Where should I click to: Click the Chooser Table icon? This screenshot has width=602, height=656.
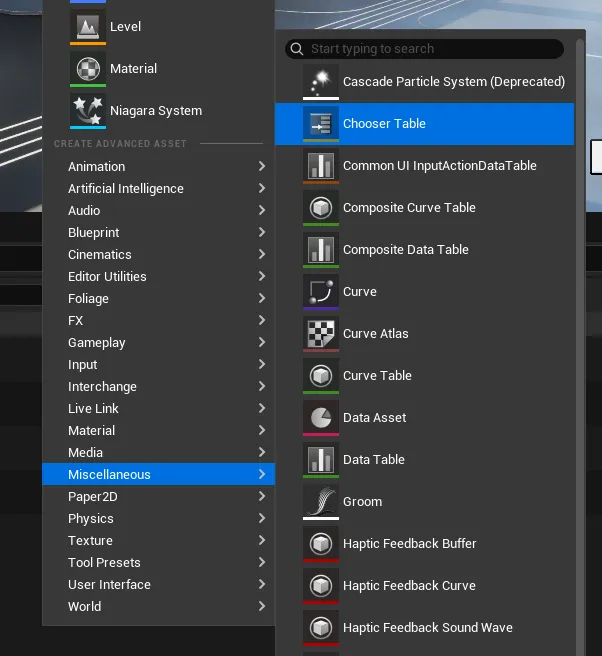pos(321,124)
